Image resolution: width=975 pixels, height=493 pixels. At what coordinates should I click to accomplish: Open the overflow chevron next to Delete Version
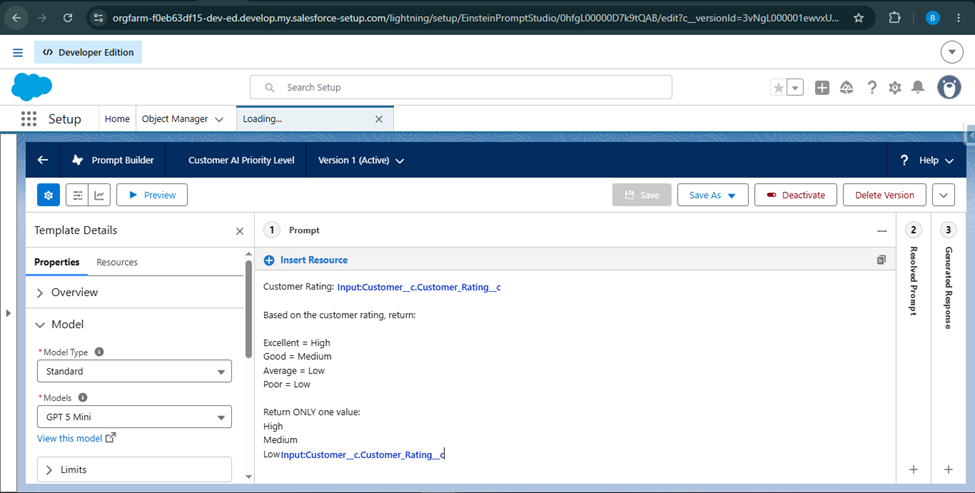click(943, 195)
